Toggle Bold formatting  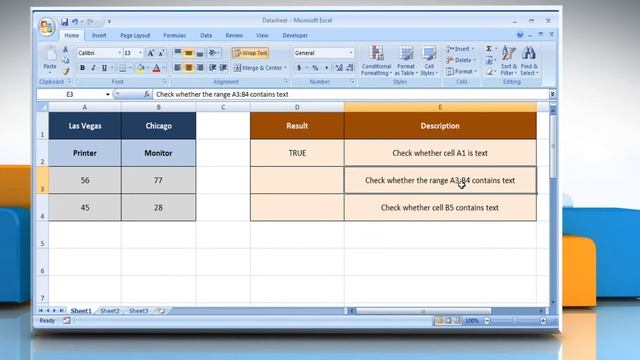click(x=82, y=68)
